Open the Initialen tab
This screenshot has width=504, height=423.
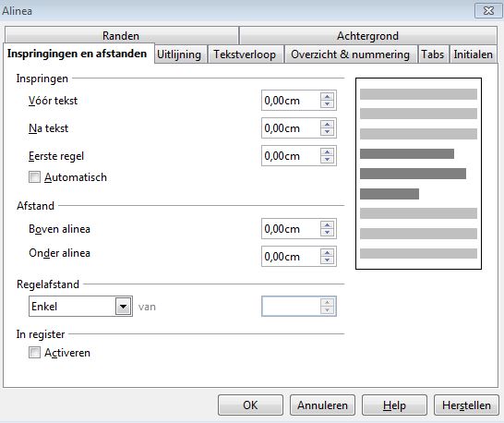point(474,54)
